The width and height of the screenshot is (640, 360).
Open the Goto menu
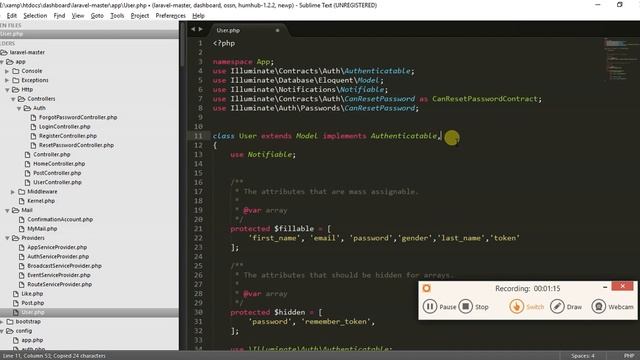pyautogui.click(x=97, y=16)
